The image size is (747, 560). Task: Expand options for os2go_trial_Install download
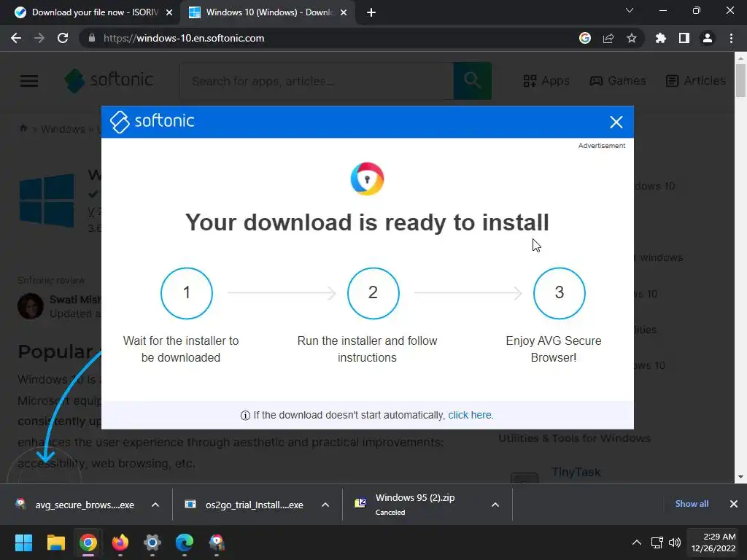[325, 505]
